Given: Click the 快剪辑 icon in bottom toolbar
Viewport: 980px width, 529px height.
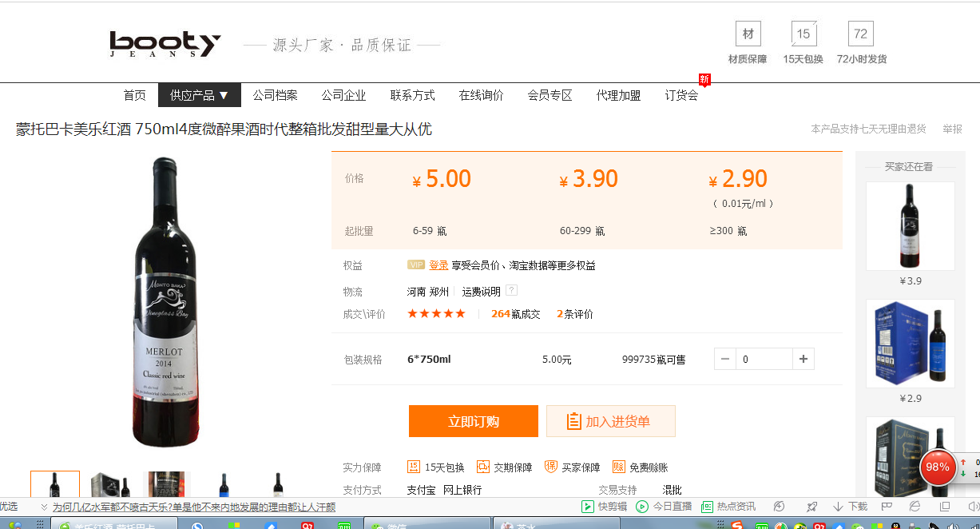Looking at the screenshot, I should tap(589, 507).
